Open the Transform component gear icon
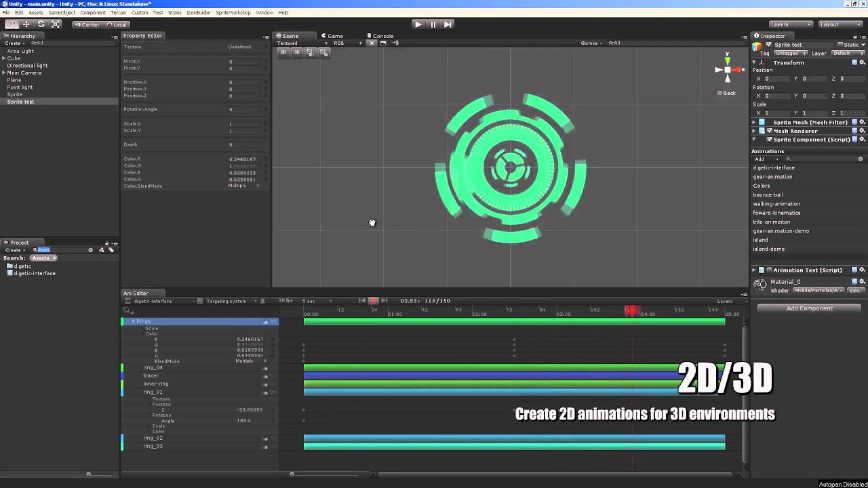This screenshot has height=488, width=868. [x=862, y=62]
